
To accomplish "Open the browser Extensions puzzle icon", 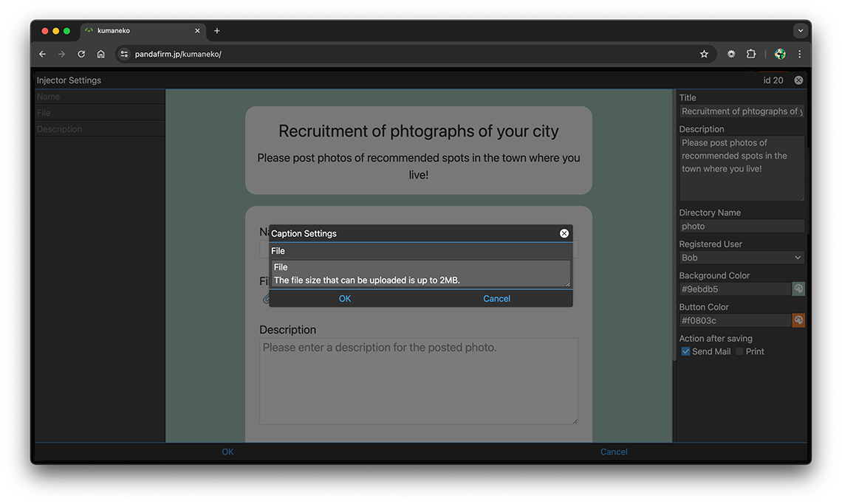I will [751, 54].
